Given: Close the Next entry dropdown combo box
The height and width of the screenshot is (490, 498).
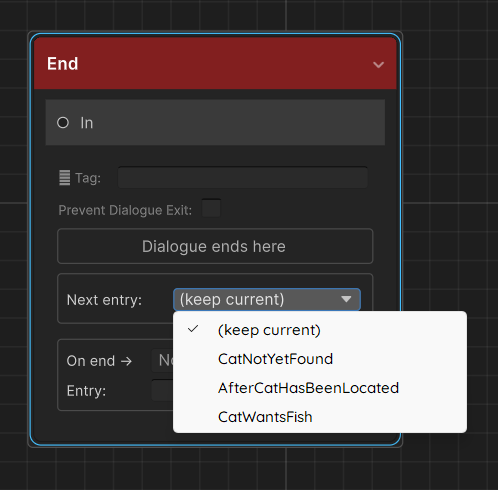Looking at the screenshot, I should point(267,299).
